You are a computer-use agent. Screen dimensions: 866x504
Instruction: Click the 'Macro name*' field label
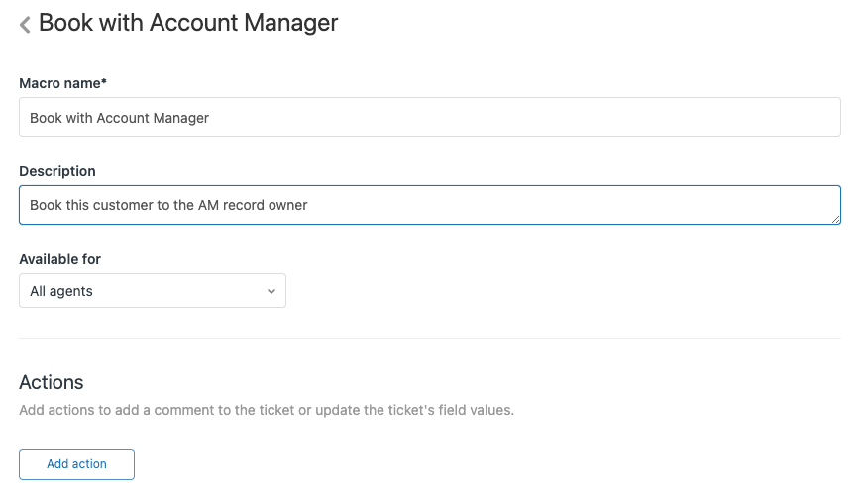[x=62, y=83]
